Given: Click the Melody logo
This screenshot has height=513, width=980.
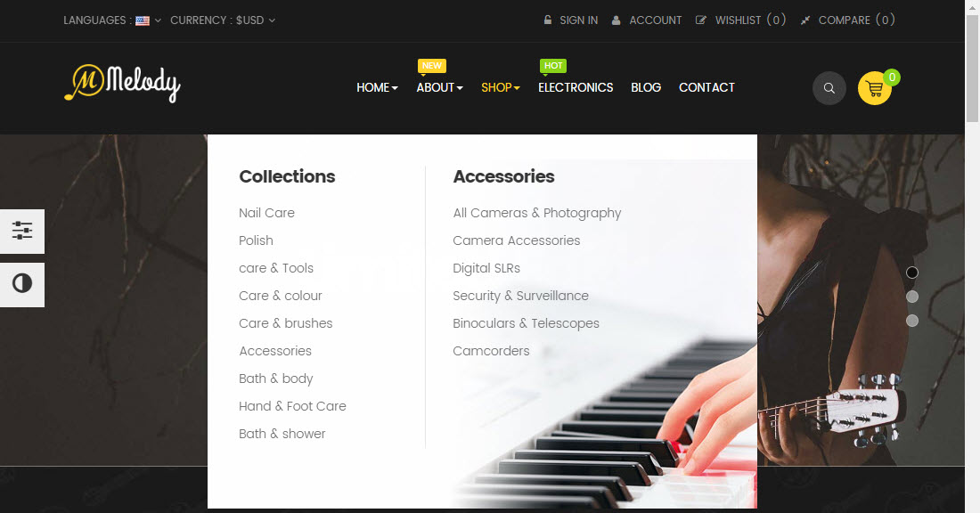Looking at the screenshot, I should coord(123,83).
